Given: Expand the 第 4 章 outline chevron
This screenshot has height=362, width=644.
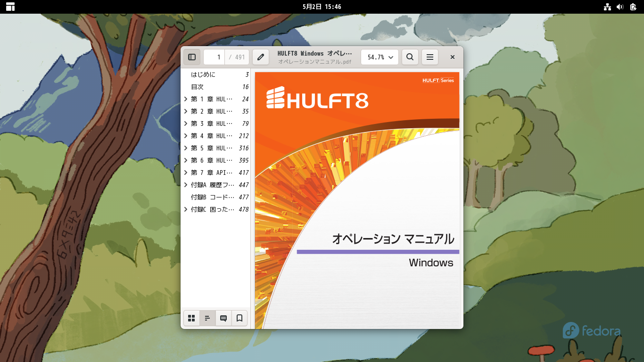Looking at the screenshot, I should tap(186, 136).
